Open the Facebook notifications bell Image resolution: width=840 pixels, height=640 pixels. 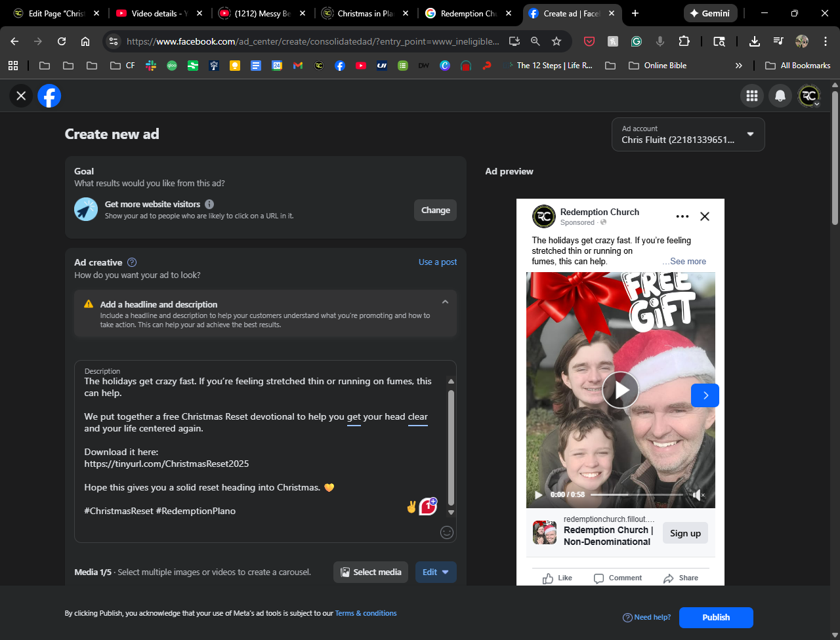[x=780, y=96]
